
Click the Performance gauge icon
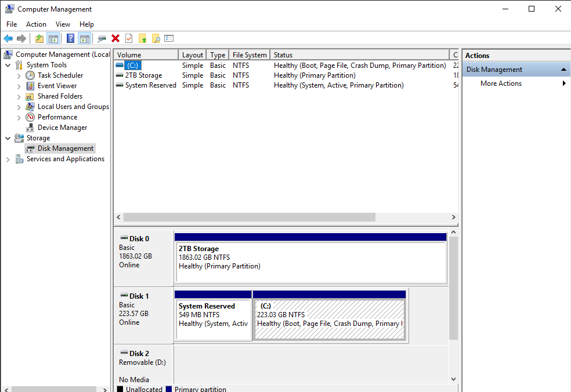(30, 117)
